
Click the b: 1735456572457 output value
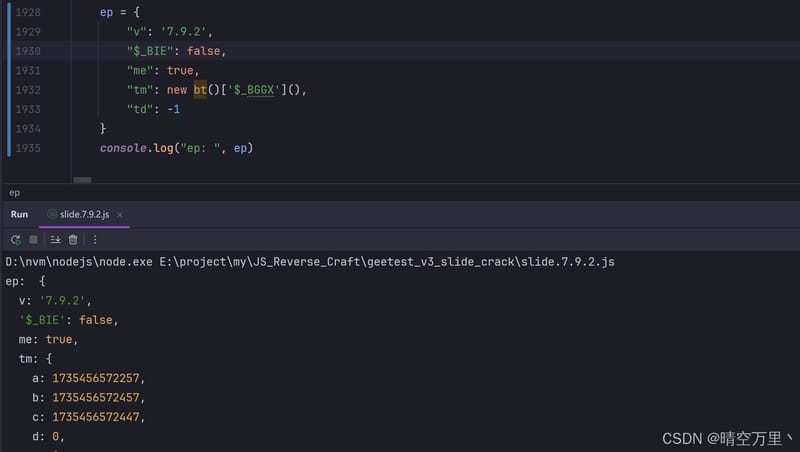(x=89, y=397)
